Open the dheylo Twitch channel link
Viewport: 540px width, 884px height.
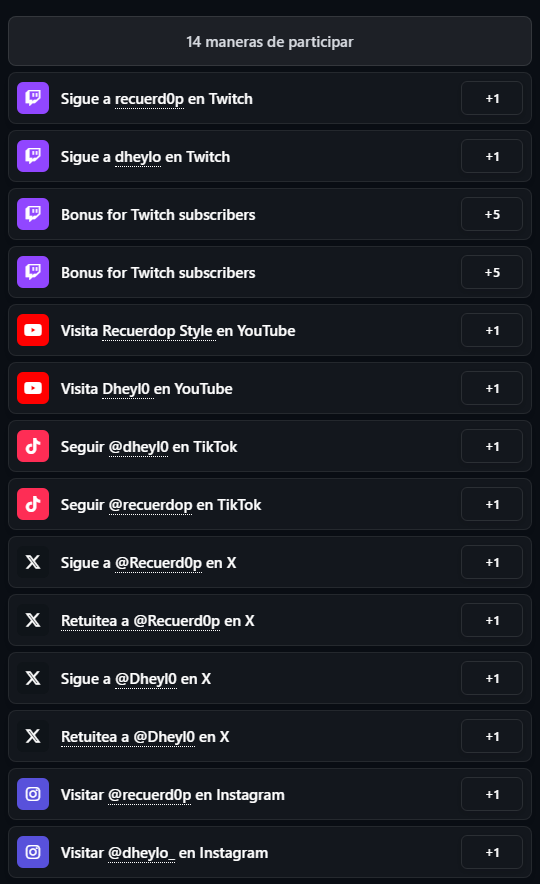[x=138, y=157]
